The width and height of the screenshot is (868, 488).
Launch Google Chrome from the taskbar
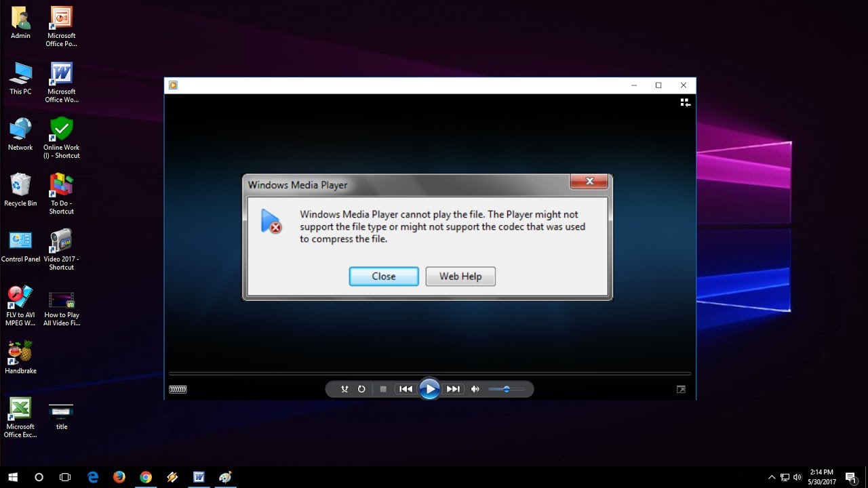pos(146,477)
